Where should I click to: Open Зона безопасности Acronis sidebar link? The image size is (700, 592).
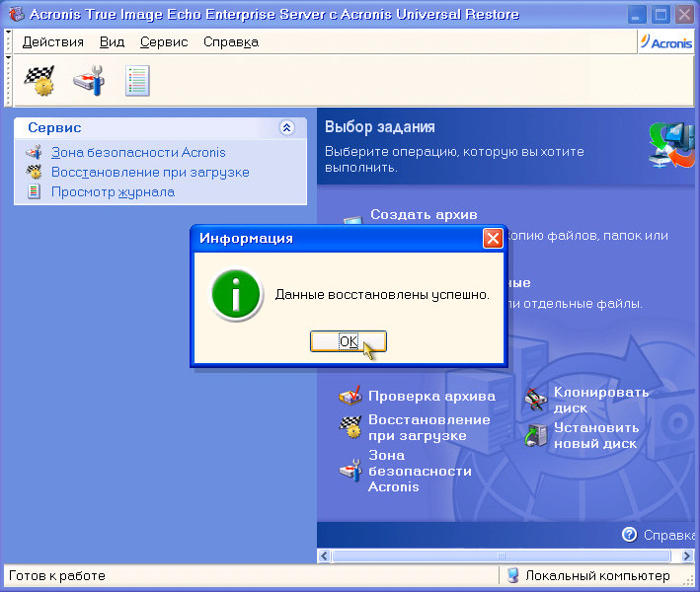138,152
